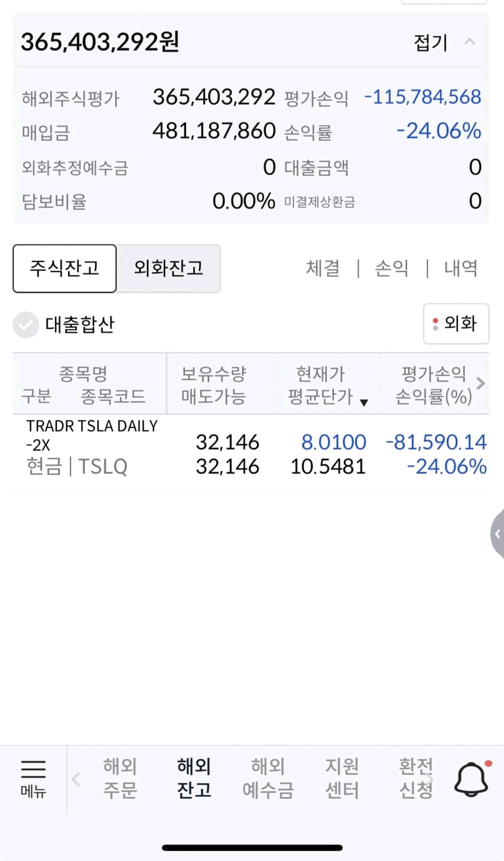Select the 주식잔고 tab

coord(65,269)
